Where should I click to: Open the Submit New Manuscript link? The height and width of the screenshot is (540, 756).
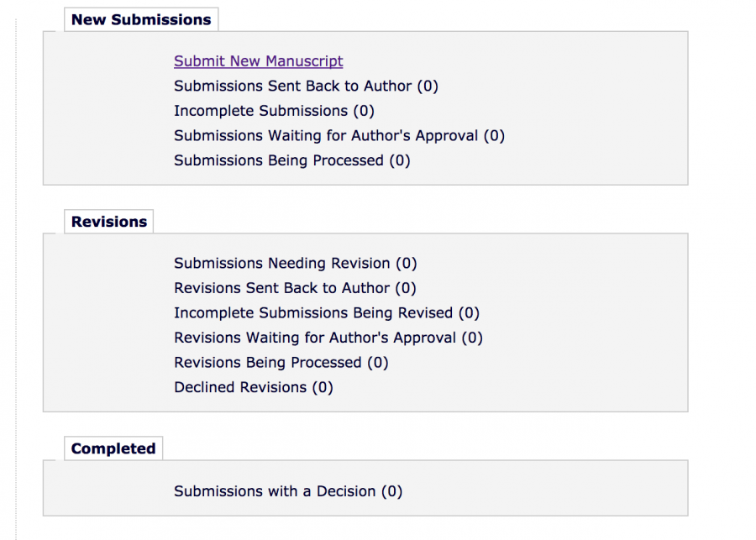click(x=258, y=61)
